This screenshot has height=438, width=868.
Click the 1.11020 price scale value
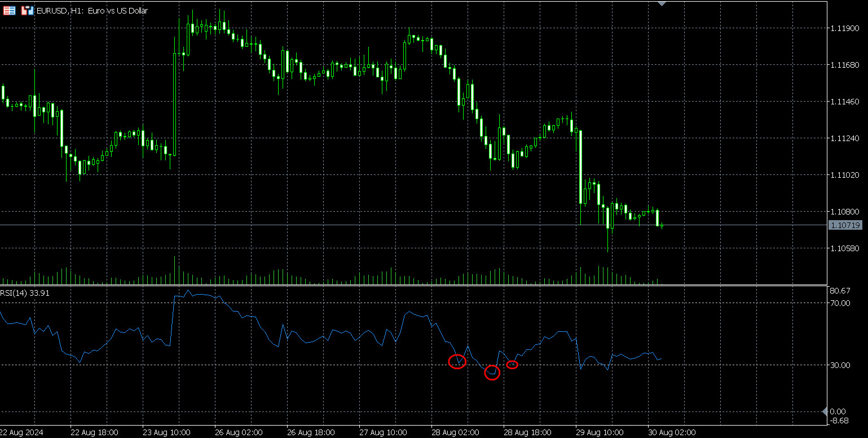click(x=844, y=175)
